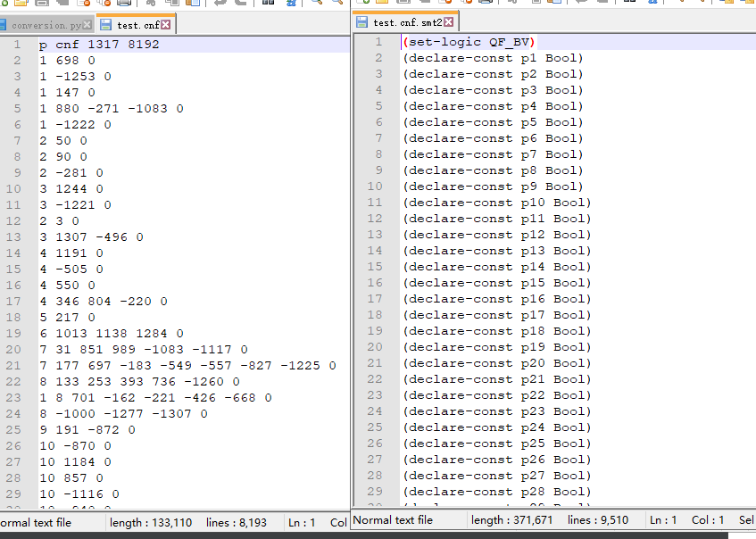Cut the selected text
Screen dimensions: 756x539
pos(151,4)
